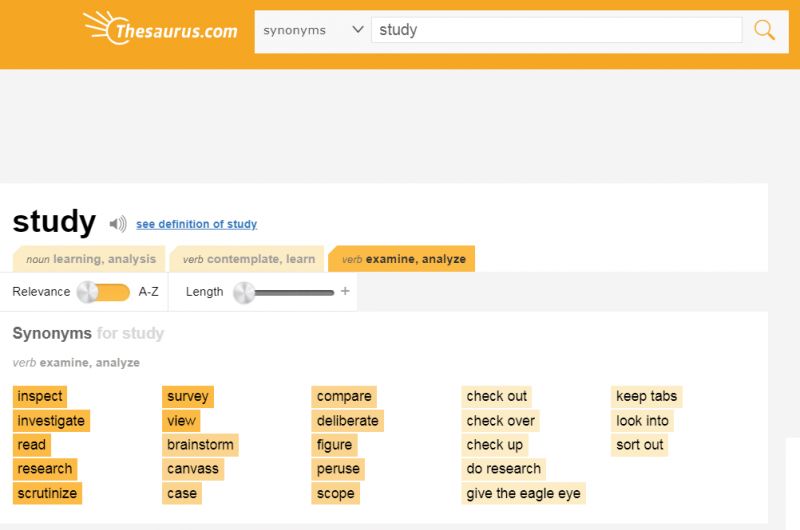Click the plus icon beside the Length slider

345,292
